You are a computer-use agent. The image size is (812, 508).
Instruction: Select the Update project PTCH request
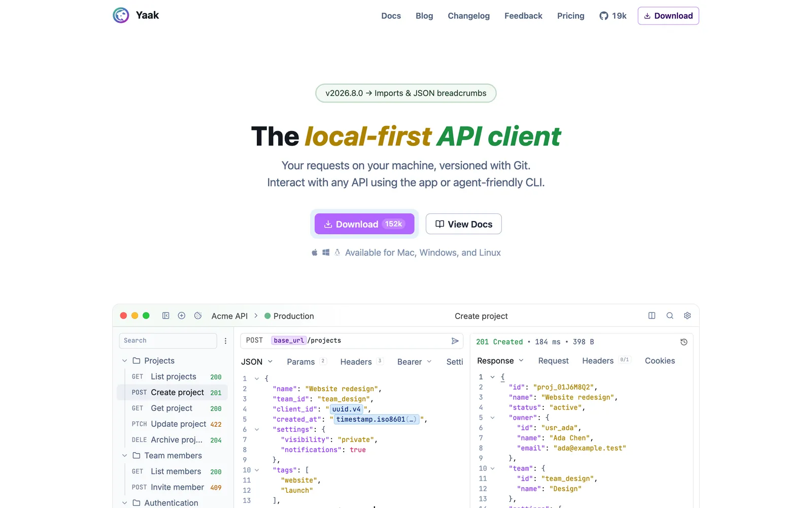tap(173, 424)
